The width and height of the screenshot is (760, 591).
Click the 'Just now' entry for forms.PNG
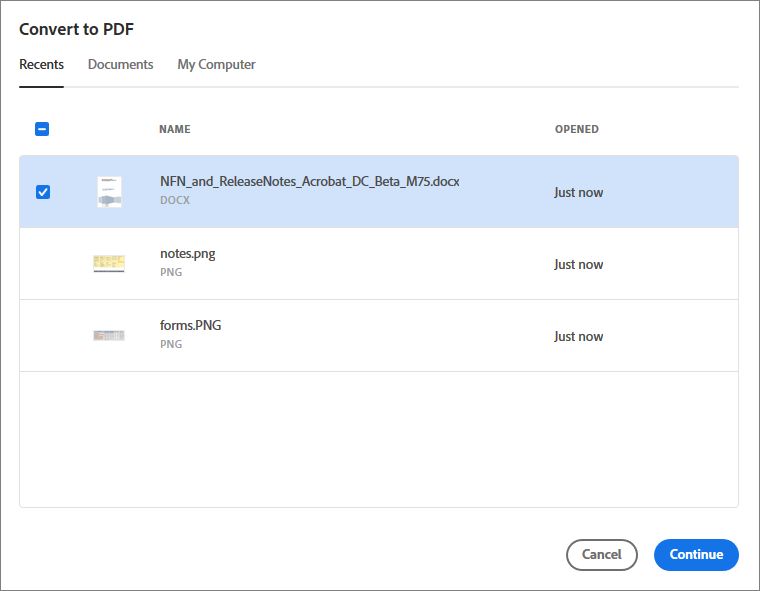click(x=579, y=336)
